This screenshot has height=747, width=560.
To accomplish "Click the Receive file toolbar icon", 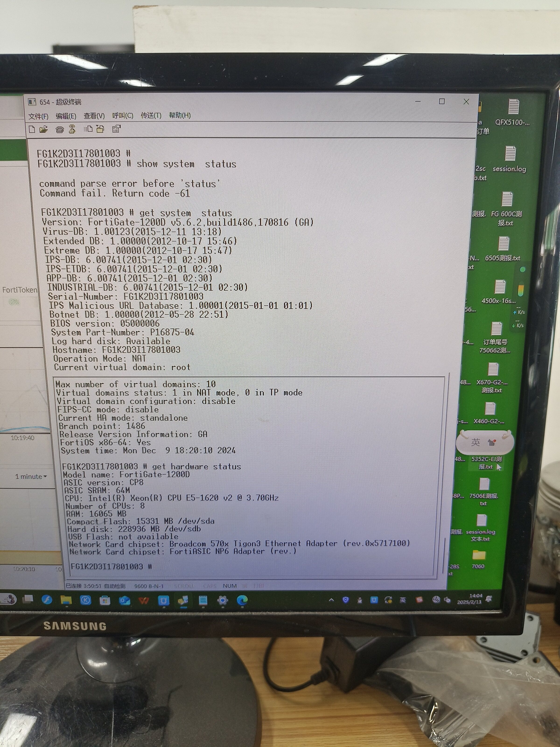I will coord(100,129).
